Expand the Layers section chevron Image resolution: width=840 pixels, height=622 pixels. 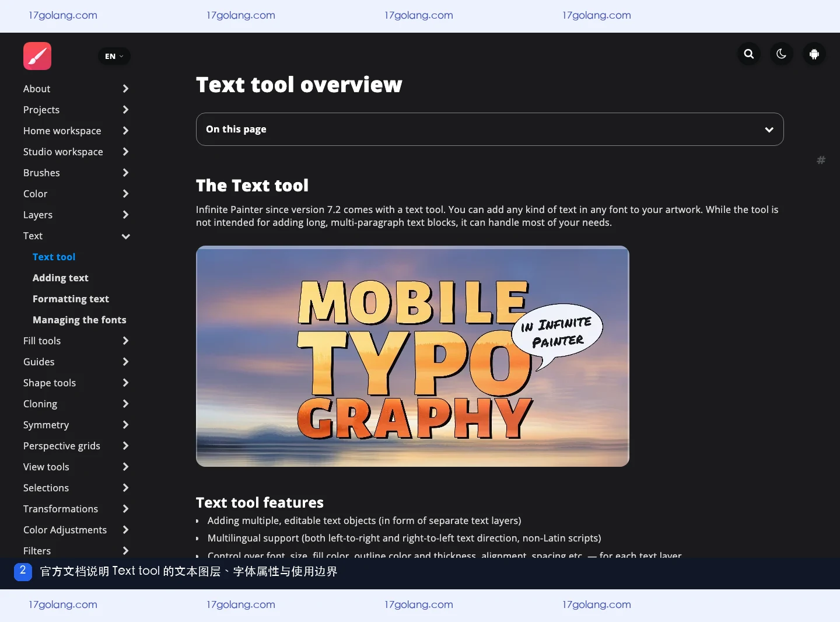(125, 215)
